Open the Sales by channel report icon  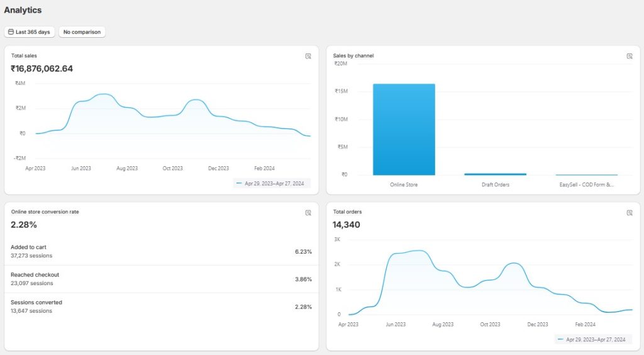click(630, 56)
